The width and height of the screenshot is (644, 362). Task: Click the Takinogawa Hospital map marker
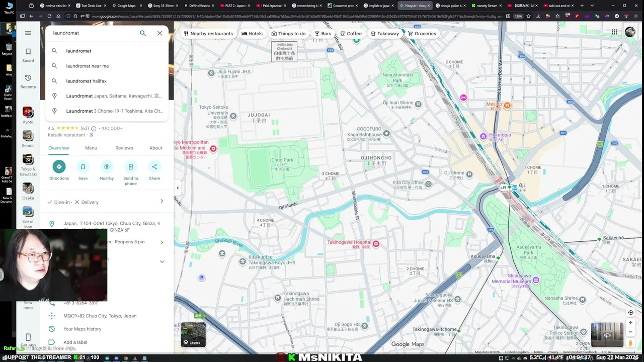(375, 244)
